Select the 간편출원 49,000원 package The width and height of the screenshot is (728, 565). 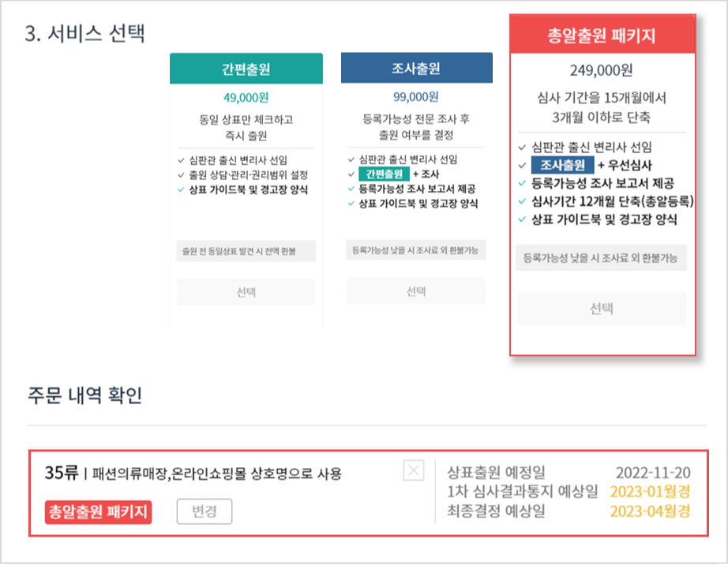click(x=245, y=290)
